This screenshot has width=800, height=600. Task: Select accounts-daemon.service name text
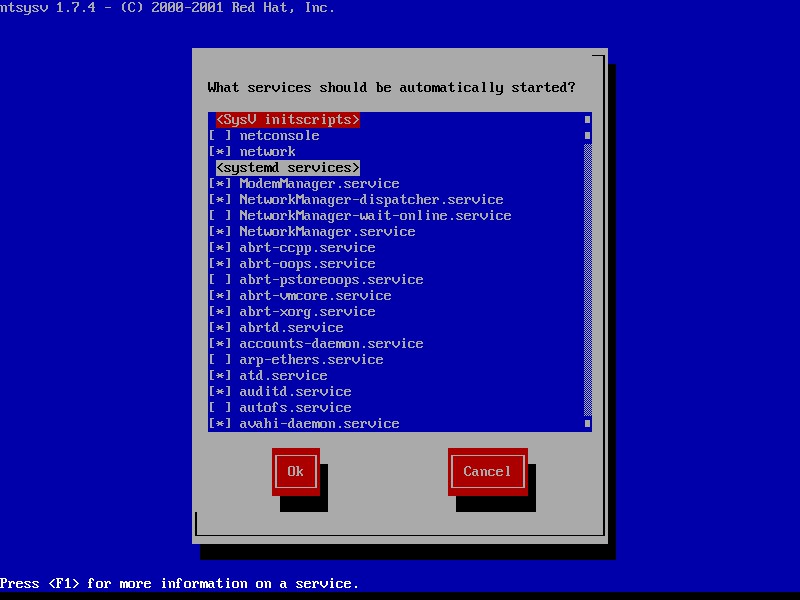click(x=332, y=343)
